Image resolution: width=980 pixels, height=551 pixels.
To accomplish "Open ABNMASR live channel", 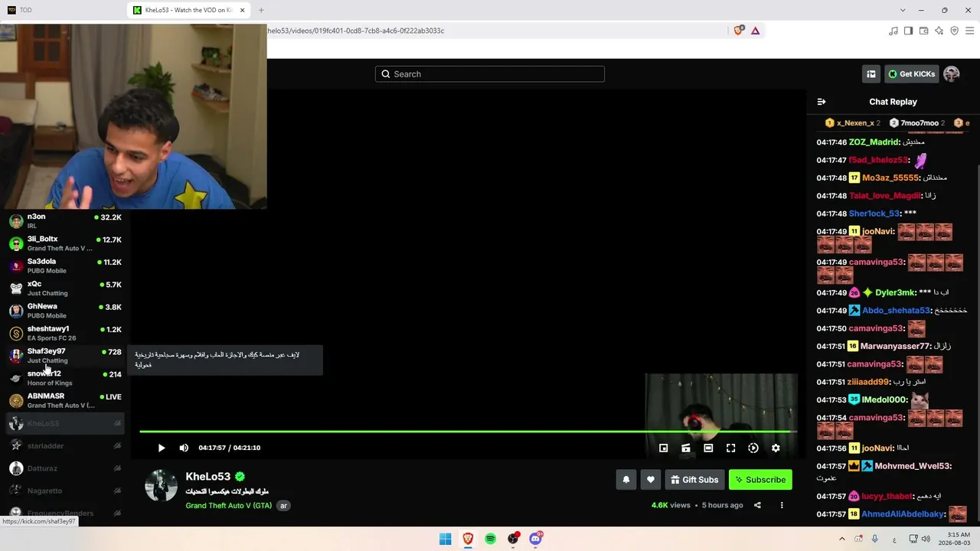I will pyautogui.click(x=65, y=400).
